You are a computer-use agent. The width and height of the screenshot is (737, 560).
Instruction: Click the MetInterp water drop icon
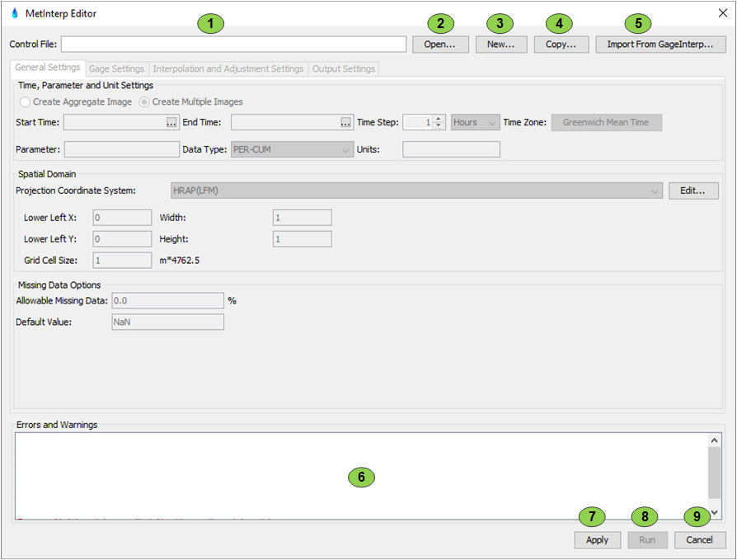coord(14,13)
